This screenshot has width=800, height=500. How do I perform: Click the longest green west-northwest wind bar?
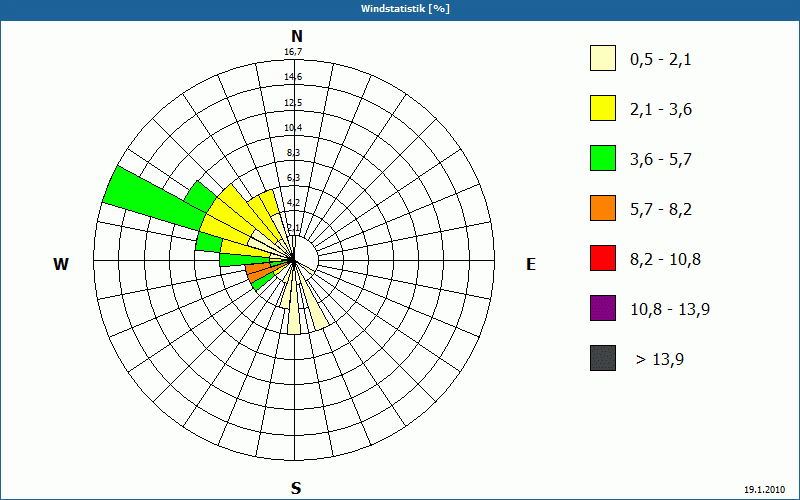point(153,198)
